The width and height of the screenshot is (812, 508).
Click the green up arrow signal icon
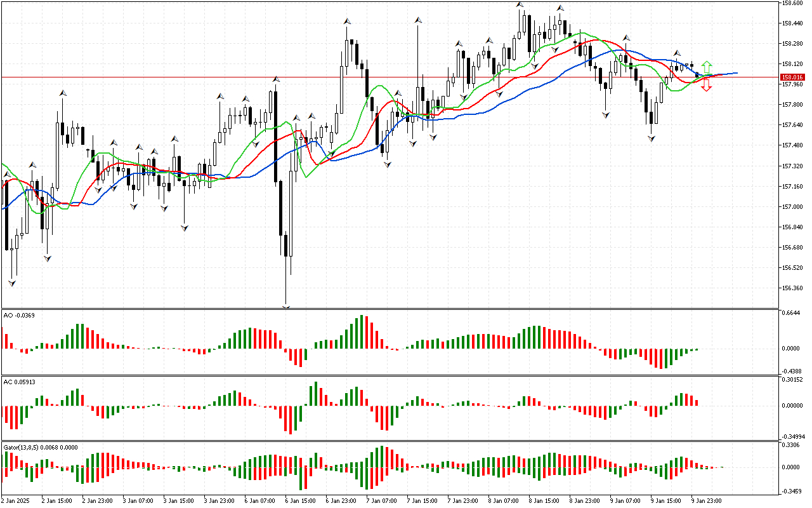tap(707, 66)
